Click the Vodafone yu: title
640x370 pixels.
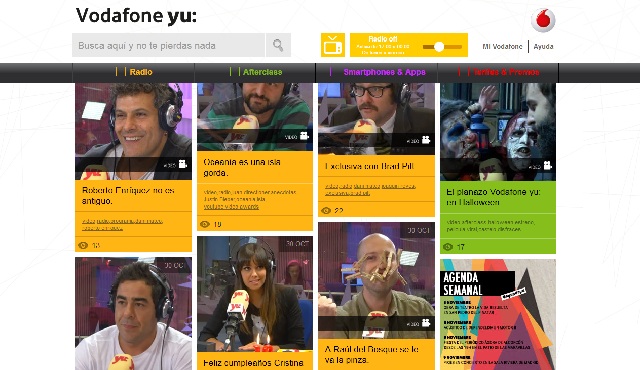(x=136, y=16)
